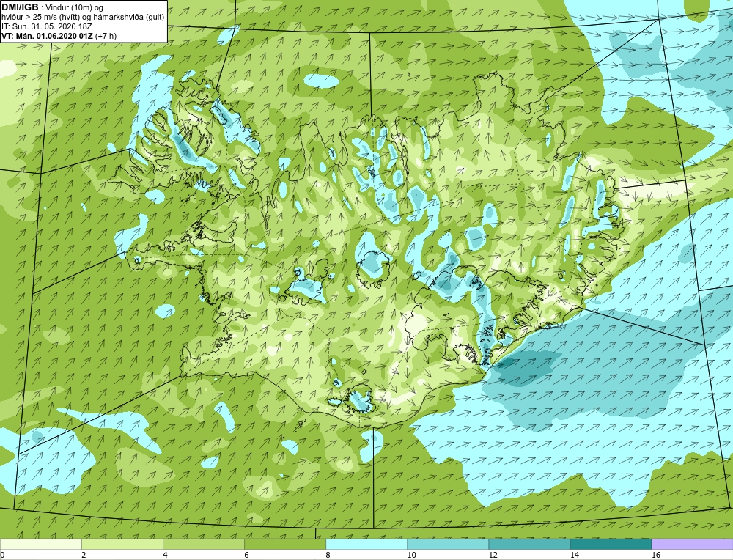Click the turquoise 10–12 legend swatch
This screenshot has width=733, height=560.
[447, 544]
